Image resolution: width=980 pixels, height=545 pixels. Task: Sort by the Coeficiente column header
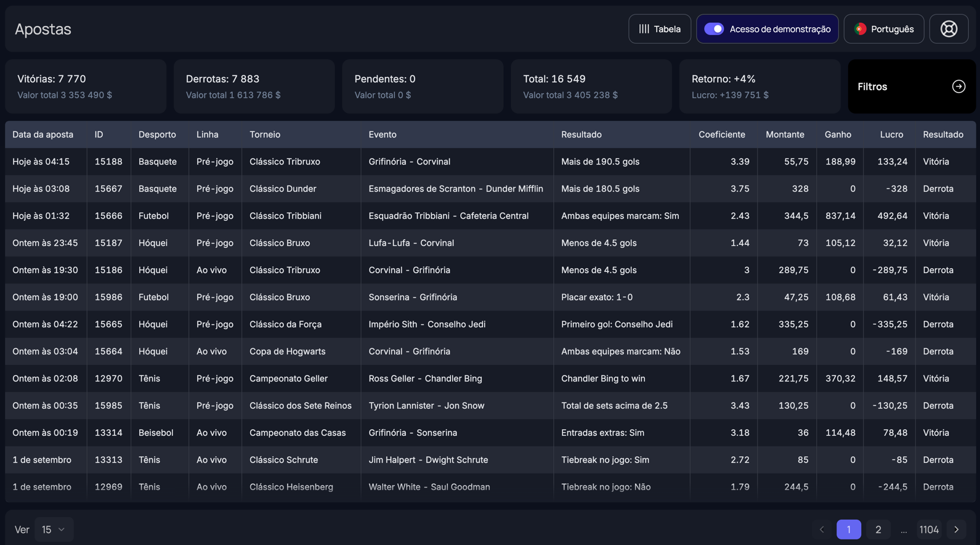click(x=721, y=134)
